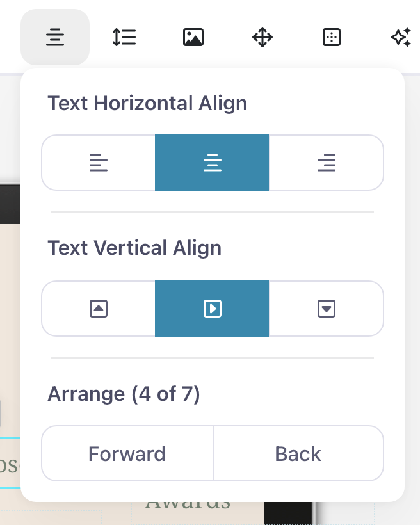Click the Arrange (4 of 7) label

[x=124, y=394]
